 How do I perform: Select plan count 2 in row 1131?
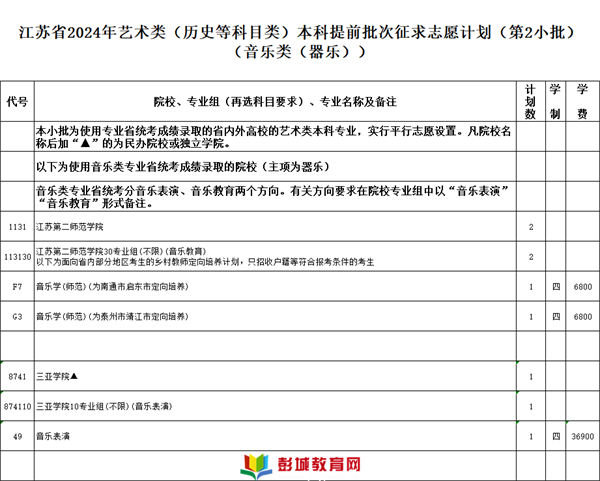(531, 227)
